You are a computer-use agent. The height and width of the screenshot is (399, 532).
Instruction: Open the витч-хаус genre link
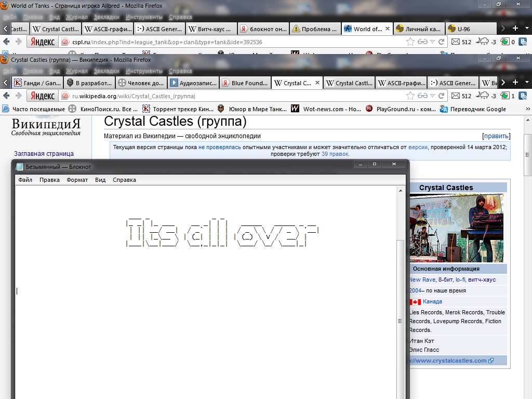click(482, 280)
